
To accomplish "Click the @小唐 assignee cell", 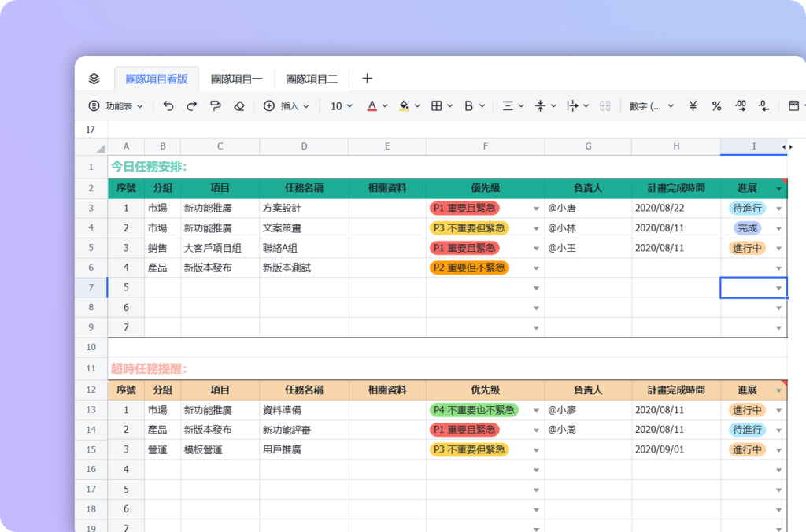I will tap(588, 209).
